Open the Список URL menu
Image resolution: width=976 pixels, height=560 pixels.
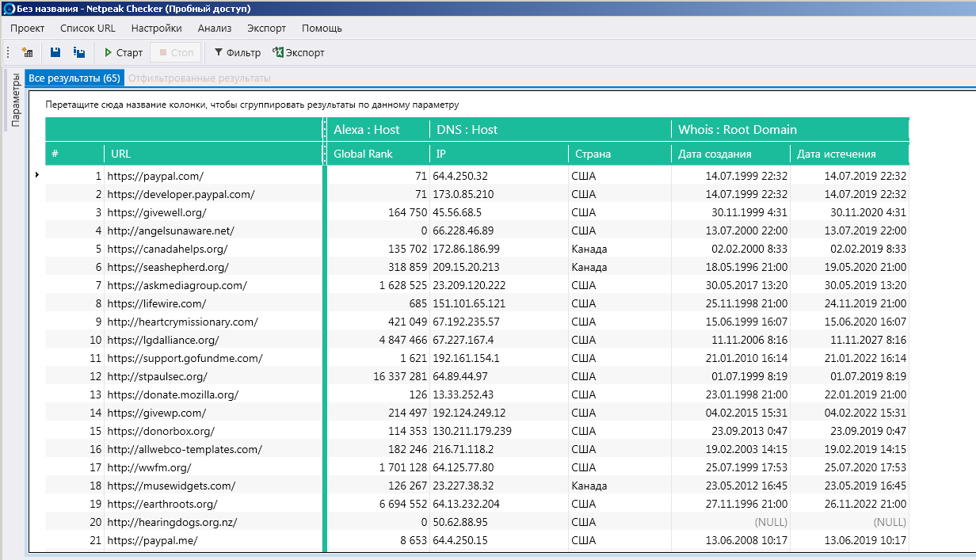pyautogui.click(x=87, y=28)
